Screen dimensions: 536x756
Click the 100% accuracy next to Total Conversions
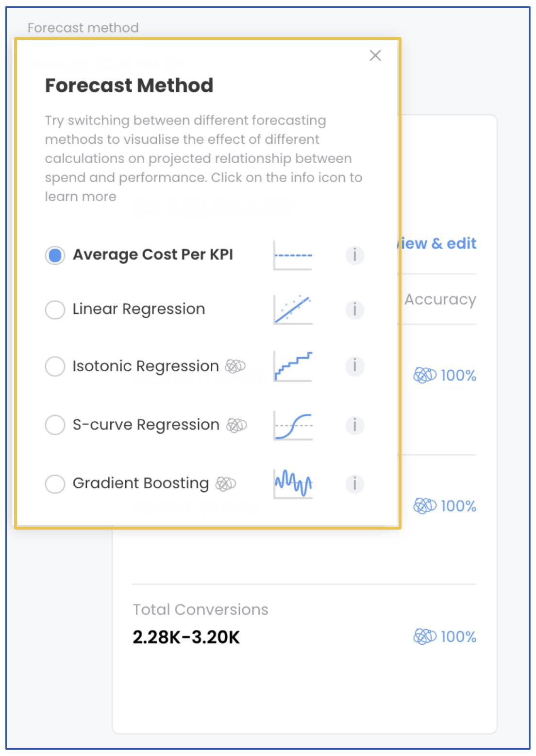click(x=445, y=636)
